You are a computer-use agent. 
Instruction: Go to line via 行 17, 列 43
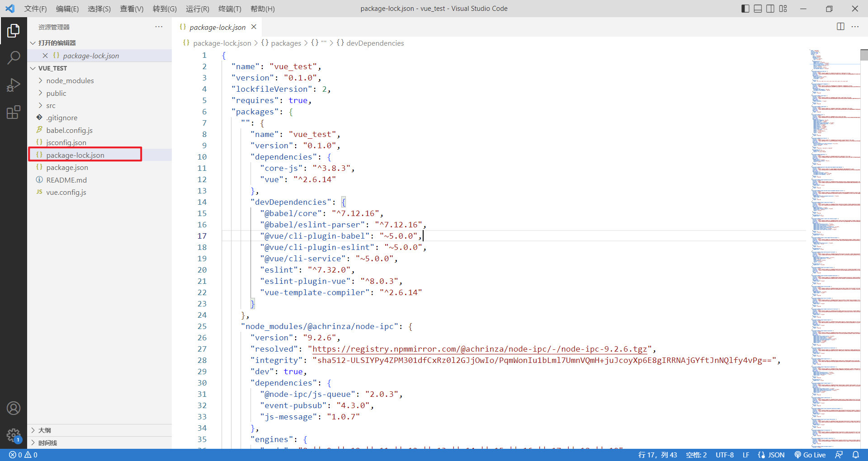tap(658, 455)
